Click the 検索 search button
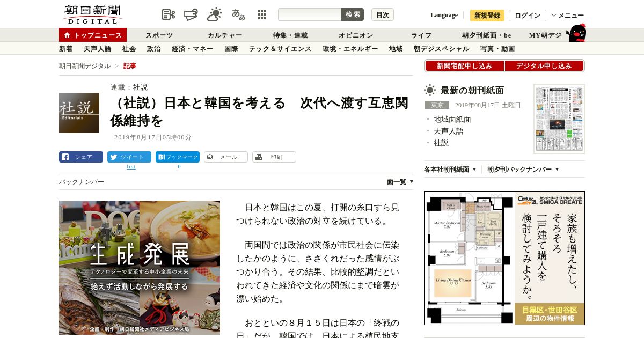 [353, 14]
